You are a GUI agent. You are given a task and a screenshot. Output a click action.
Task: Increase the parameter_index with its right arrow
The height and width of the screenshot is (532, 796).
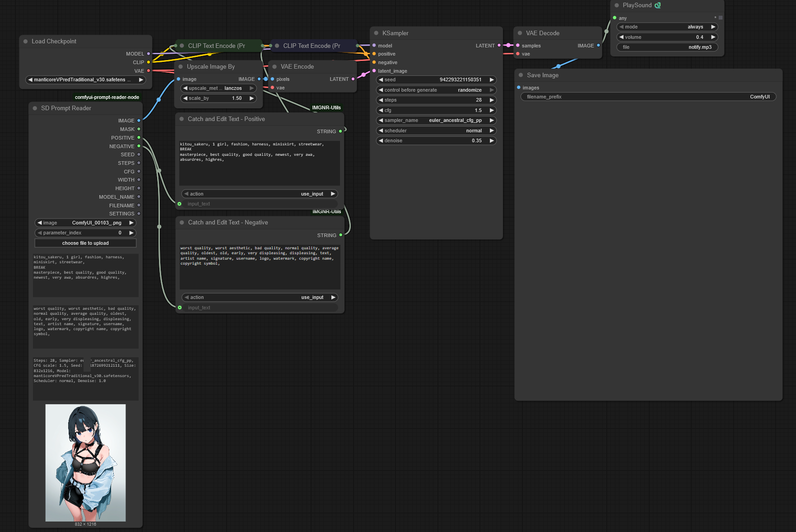[x=131, y=233]
